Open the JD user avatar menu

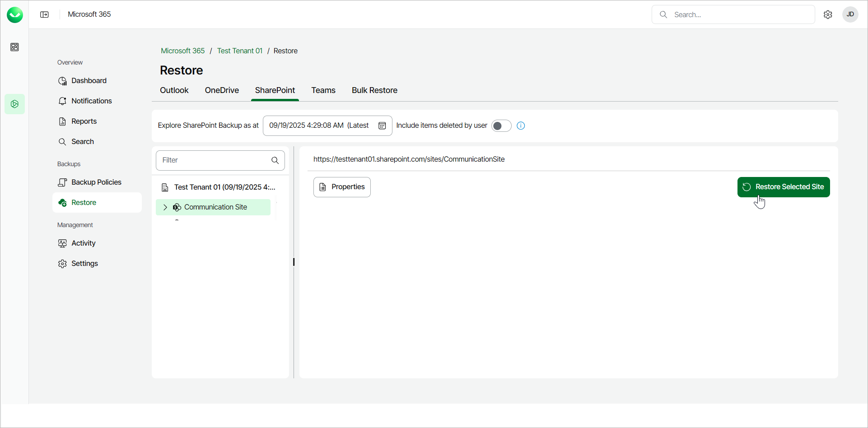[850, 14]
